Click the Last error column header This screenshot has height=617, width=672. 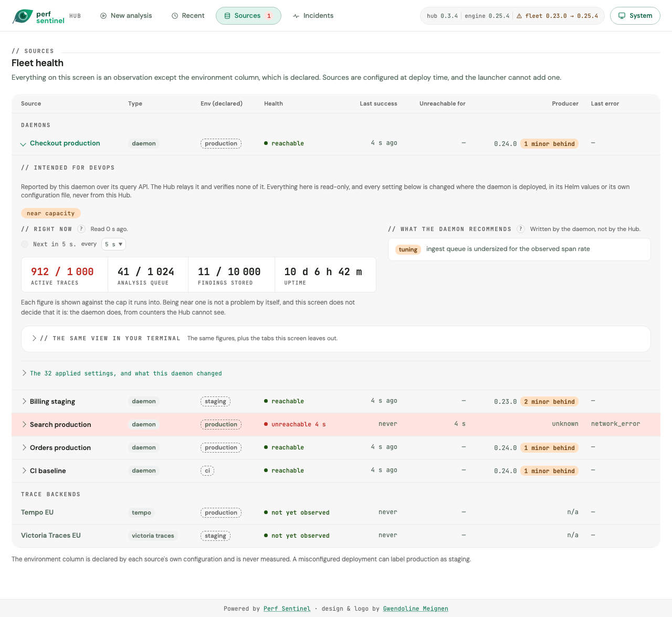click(x=605, y=103)
